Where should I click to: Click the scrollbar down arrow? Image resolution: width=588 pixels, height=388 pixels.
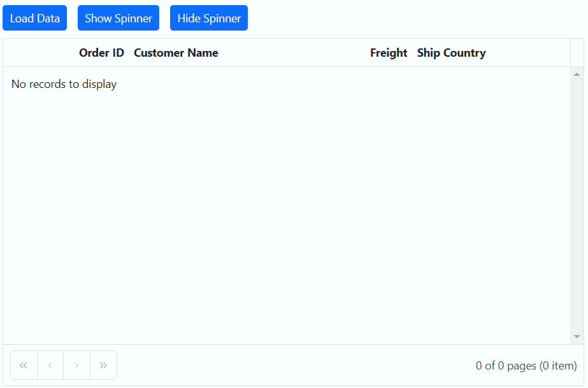(x=577, y=336)
